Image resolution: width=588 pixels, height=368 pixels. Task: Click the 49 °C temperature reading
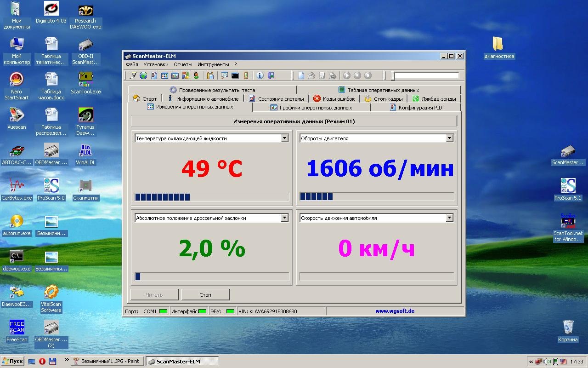[x=212, y=169]
